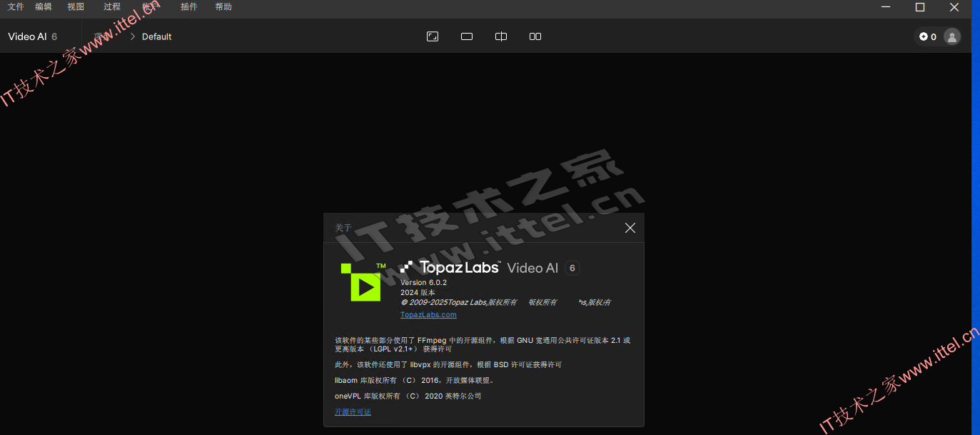The image size is (980, 435).
Task: Click the green Video AI logo
Action: pos(363,282)
